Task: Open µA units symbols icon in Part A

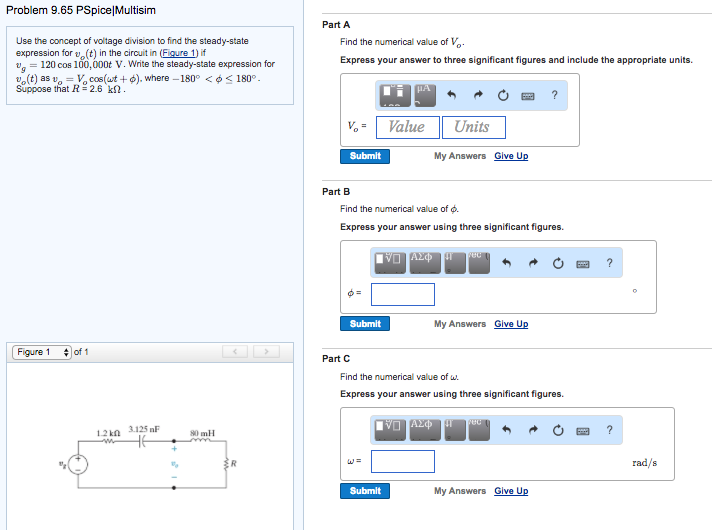Action: tap(425, 95)
